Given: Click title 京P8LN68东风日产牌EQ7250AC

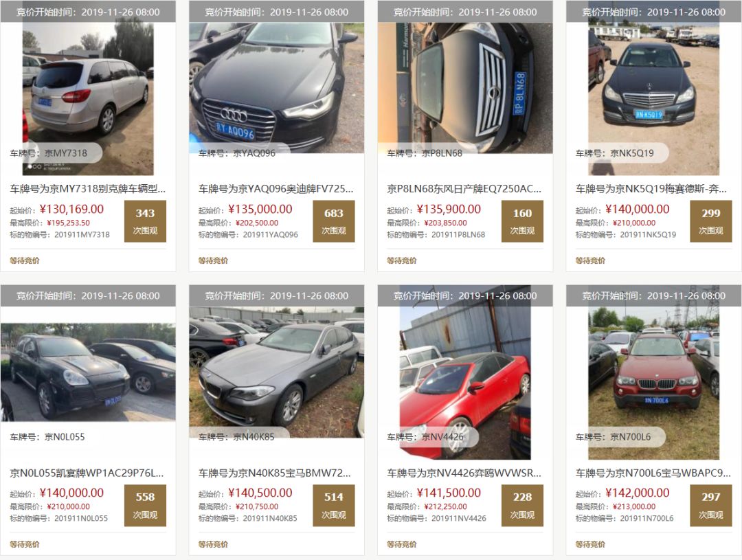Looking at the screenshot, I should pyautogui.click(x=464, y=189).
